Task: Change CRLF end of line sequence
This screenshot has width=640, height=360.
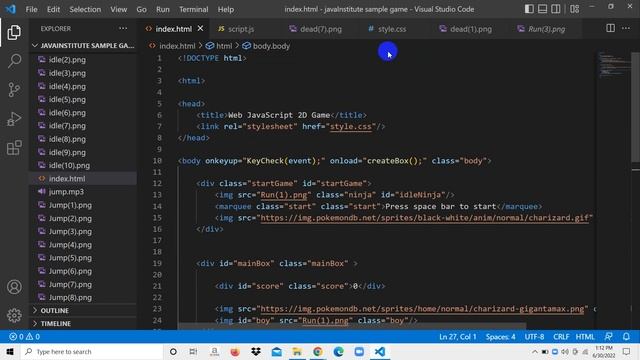Action: pos(561,337)
